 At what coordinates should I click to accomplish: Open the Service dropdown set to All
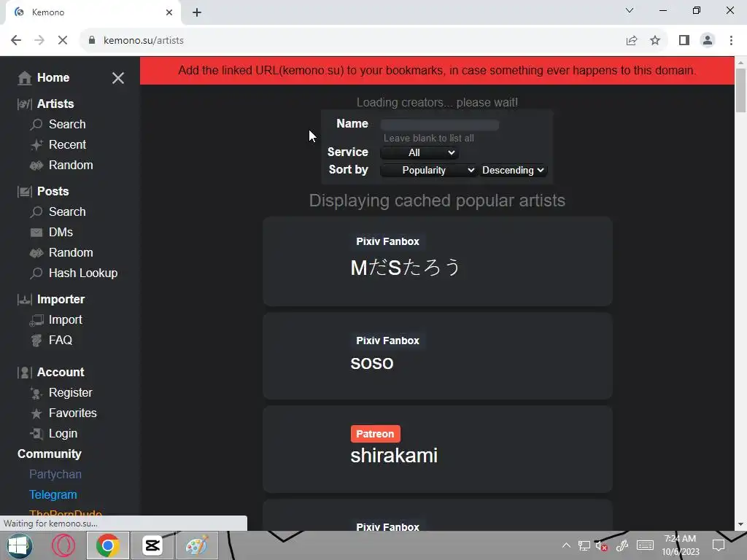click(x=419, y=153)
